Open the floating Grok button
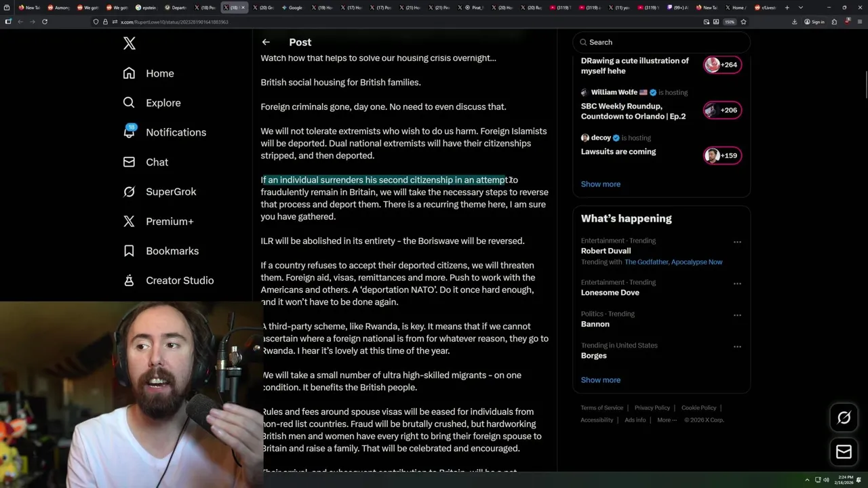This screenshot has width=868, height=488. (x=844, y=418)
